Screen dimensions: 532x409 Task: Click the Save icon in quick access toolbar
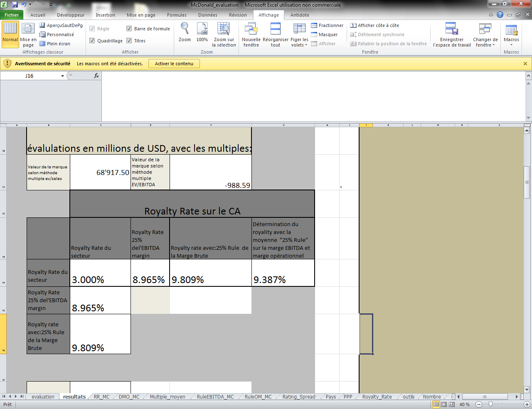click(15, 5)
